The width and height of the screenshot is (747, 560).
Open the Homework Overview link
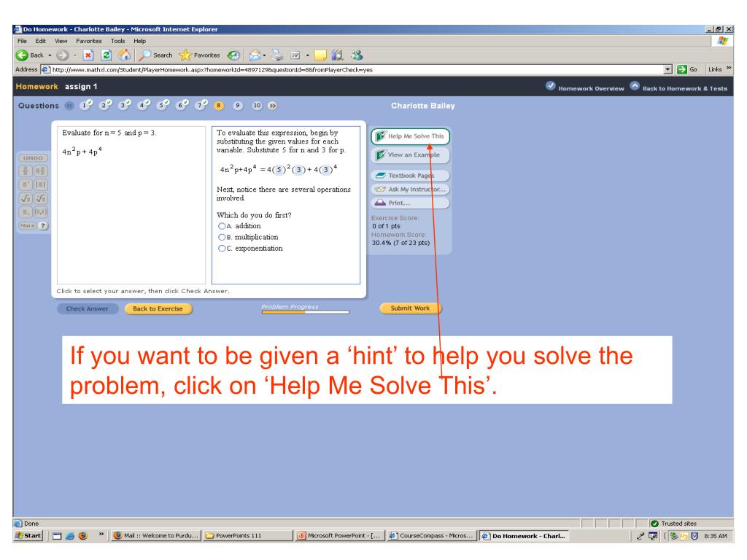pyautogui.click(x=585, y=87)
